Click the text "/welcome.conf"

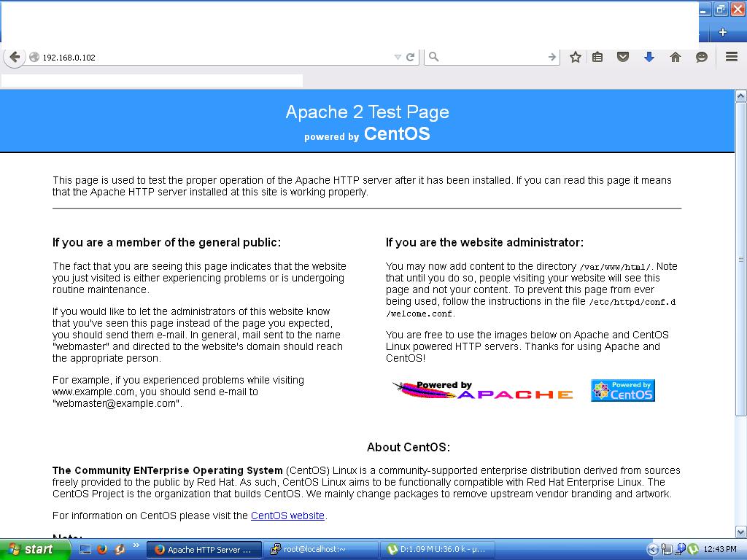click(x=419, y=314)
